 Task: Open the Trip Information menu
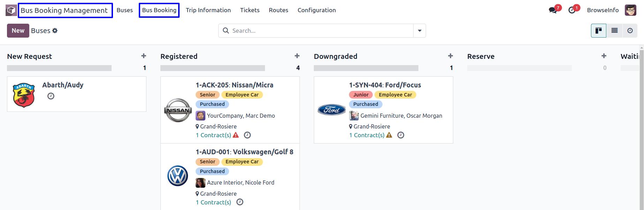pyautogui.click(x=208, y=10)
